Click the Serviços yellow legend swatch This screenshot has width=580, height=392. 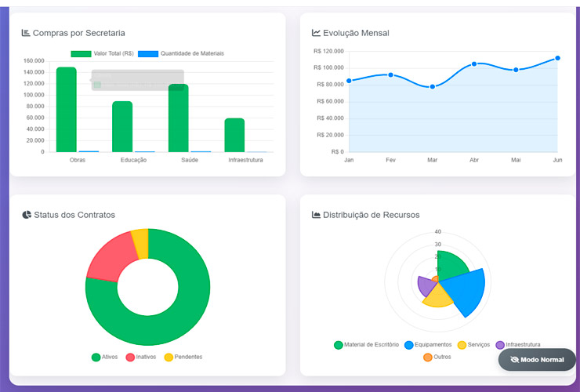[x=462, y=345]
